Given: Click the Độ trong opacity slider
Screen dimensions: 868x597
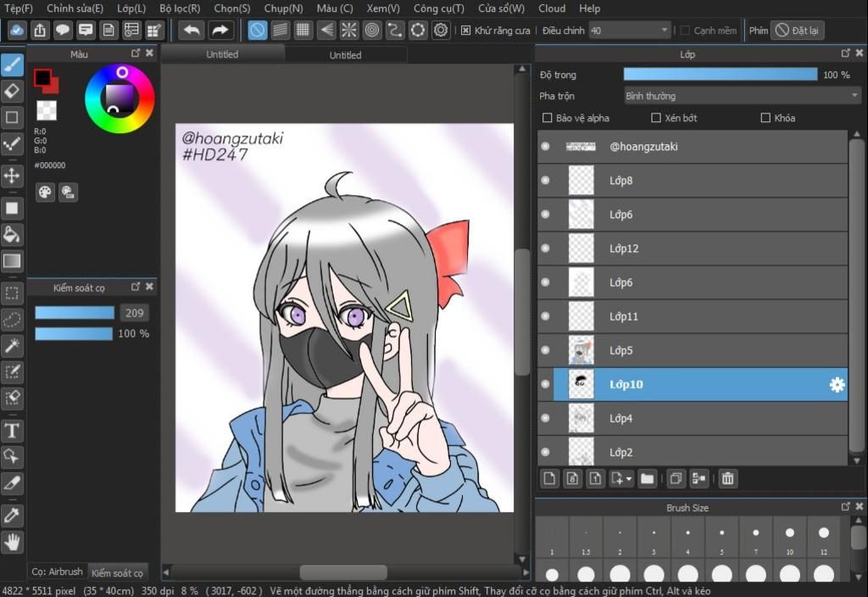Looking at the screenshot, I should [721, 75].
